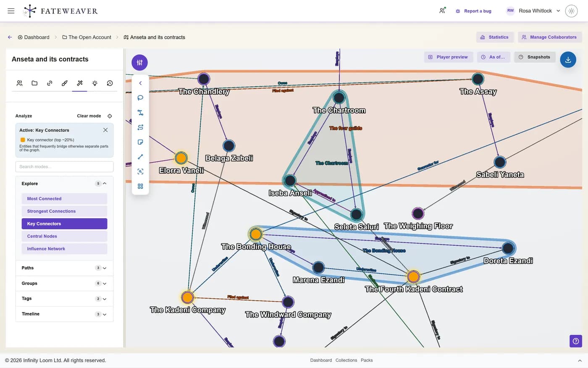Click The Weighing Floor node

click(418, 213)
